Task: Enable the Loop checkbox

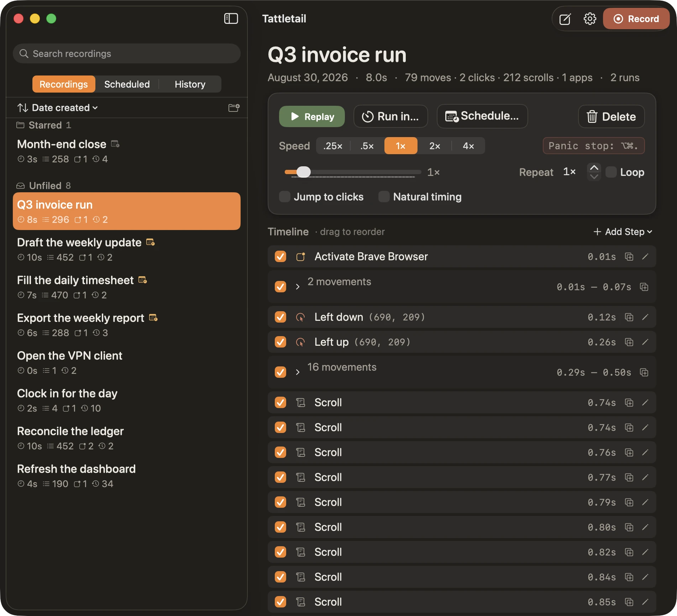Action: 611,172
